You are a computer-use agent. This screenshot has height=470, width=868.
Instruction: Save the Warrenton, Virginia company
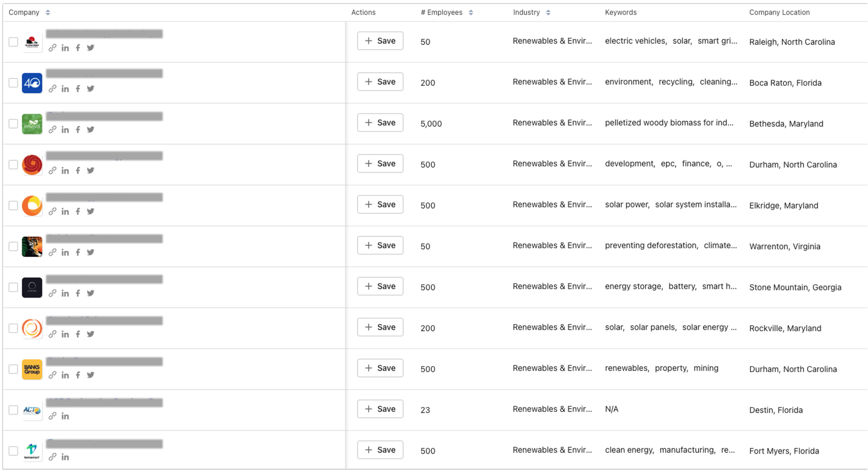pyautogui.click(x=380, y=246)
